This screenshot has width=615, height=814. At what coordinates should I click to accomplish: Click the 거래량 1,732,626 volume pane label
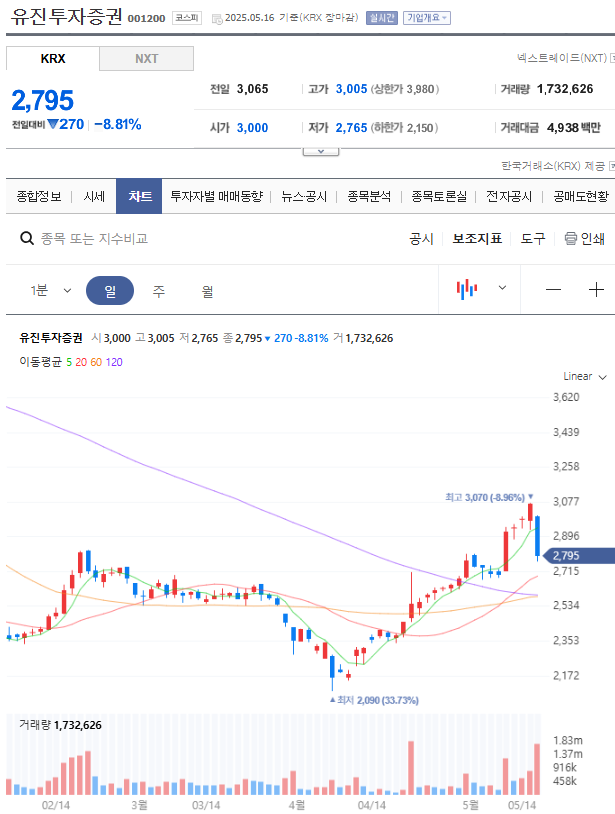click(x=60, y=725)
